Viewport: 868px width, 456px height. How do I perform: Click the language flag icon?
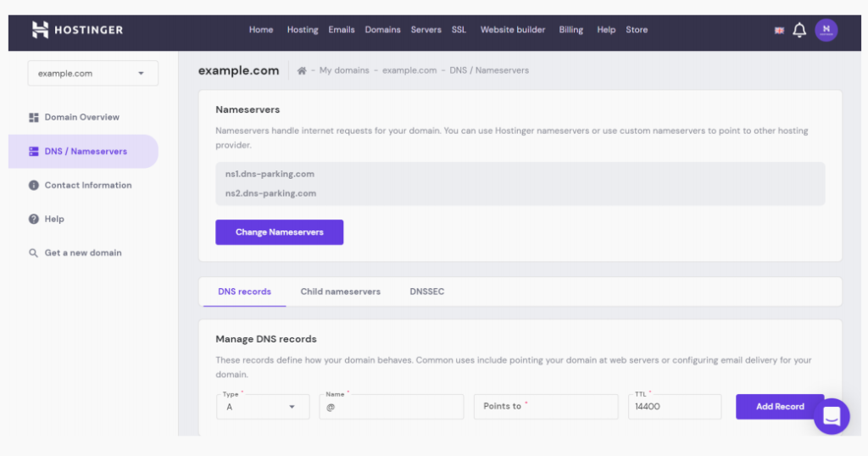(779, 31)
